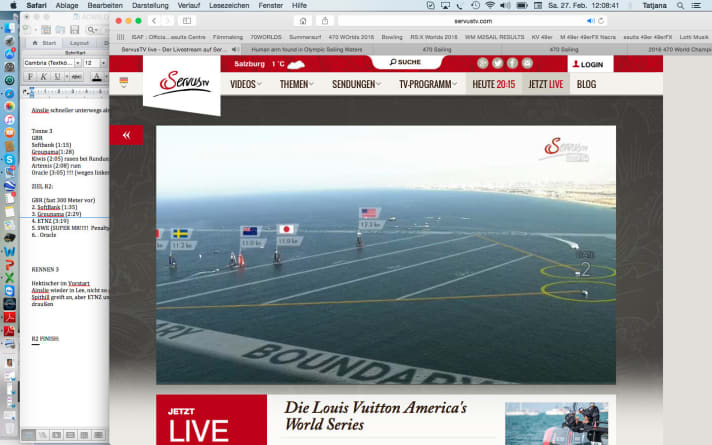The height and width of the screenshot is (445, 712).
Task: Launch Skype from the Dock
Action: coord(10,159)
